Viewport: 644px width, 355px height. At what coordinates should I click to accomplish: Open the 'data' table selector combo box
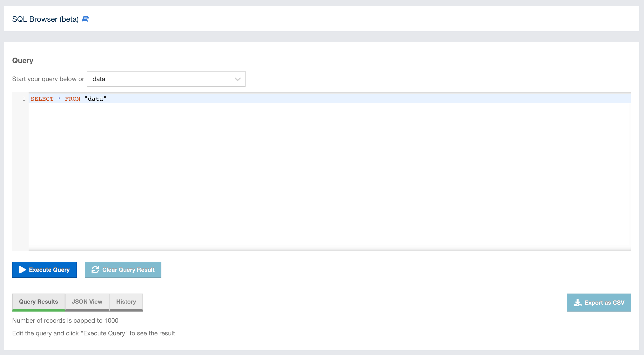click(x=158, y=79)
